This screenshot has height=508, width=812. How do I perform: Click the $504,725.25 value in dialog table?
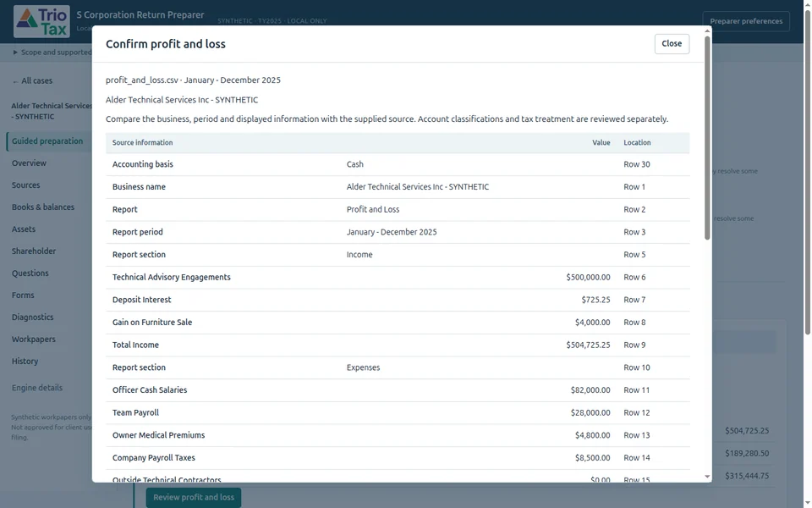pyautogui.click(x=588, y=345)
